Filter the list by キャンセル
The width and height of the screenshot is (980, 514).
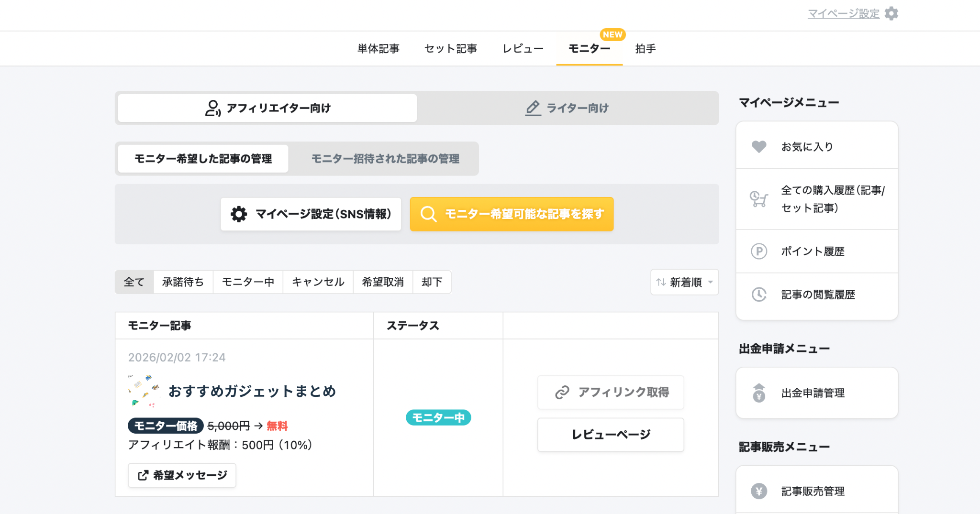point(318,282)
